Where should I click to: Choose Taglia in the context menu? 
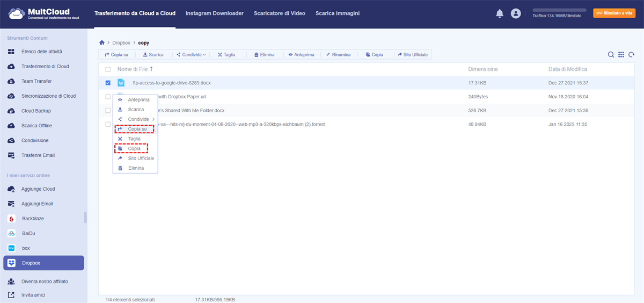(x=135, y=139)
